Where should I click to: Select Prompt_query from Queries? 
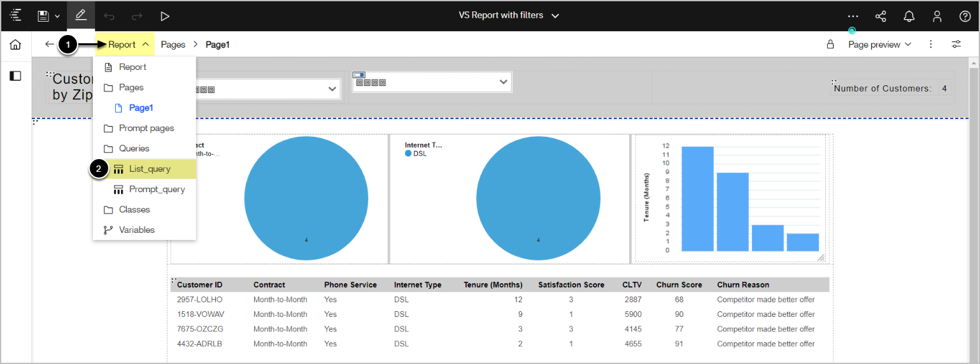pyautogui.click(x=157, y=189)
